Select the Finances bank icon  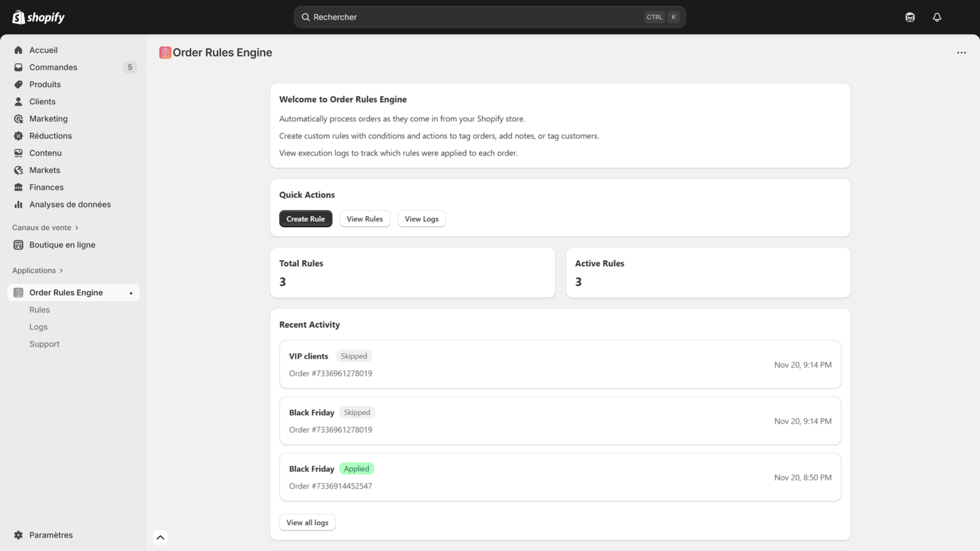tap(18, 187)
